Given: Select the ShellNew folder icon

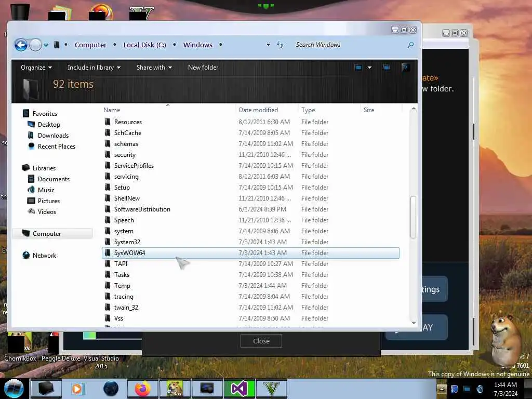Looking at the screenshot, I should click(x=108, y=198).
